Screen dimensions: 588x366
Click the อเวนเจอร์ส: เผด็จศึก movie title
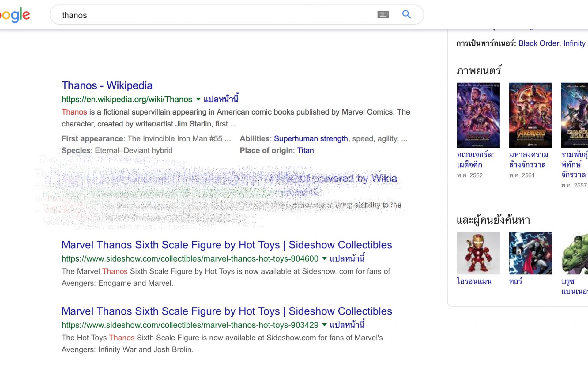tap(475, 160)
